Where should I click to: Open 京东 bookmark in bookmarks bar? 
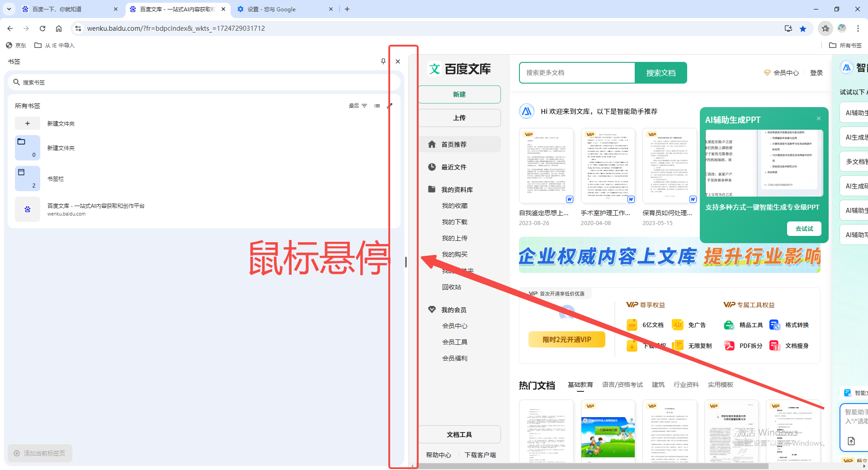pos(16,45)
